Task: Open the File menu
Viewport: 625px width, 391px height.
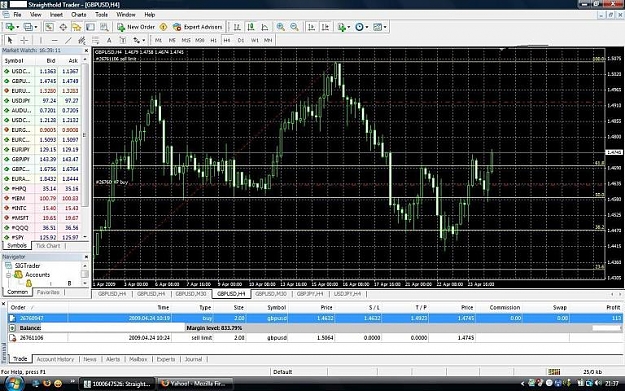Action: [x=17, y=15]
